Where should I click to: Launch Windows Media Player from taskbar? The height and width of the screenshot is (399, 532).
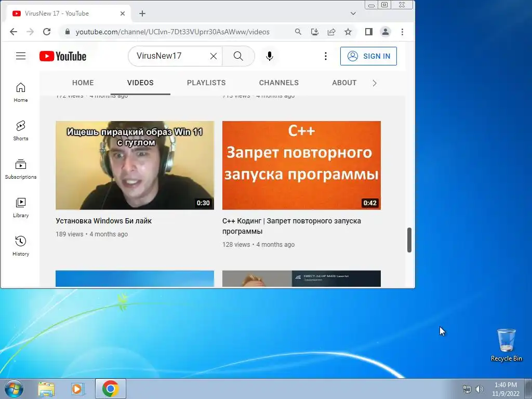coord(78,389)
